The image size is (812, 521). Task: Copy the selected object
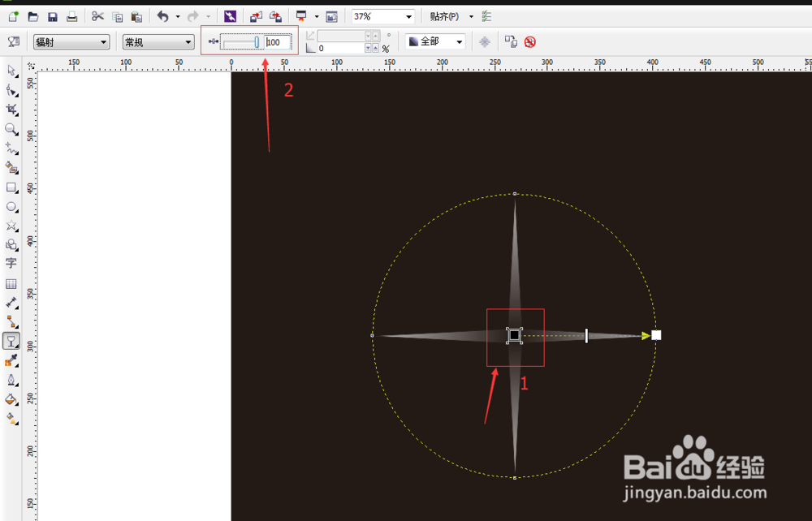click(118, 17)
